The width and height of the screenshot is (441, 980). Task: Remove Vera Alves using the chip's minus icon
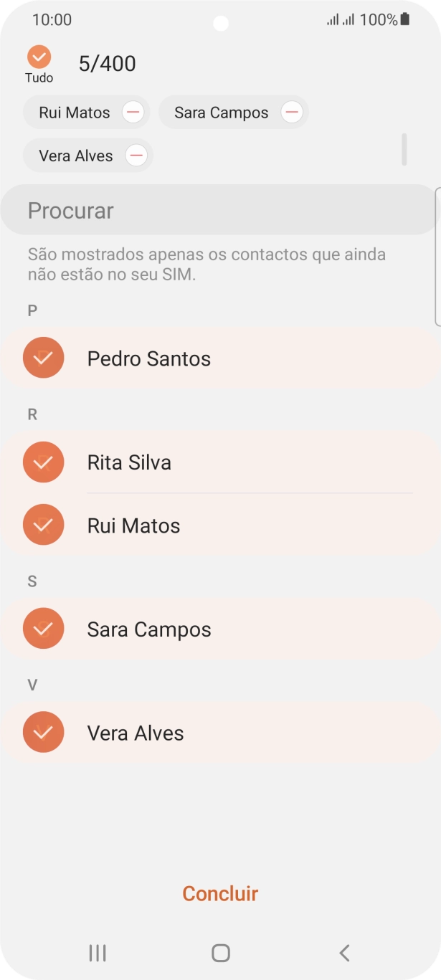pos(136,156)
